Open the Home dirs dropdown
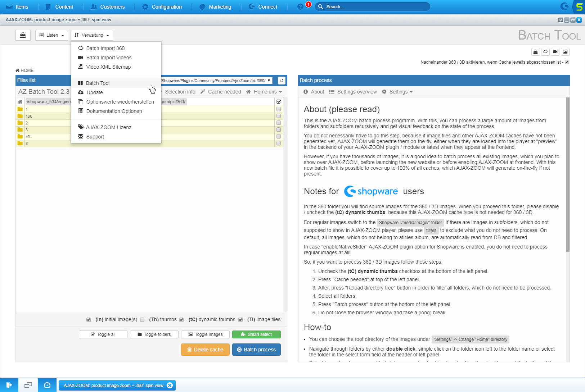This screenshot has width=585, height=392. [x=264, y=92]
